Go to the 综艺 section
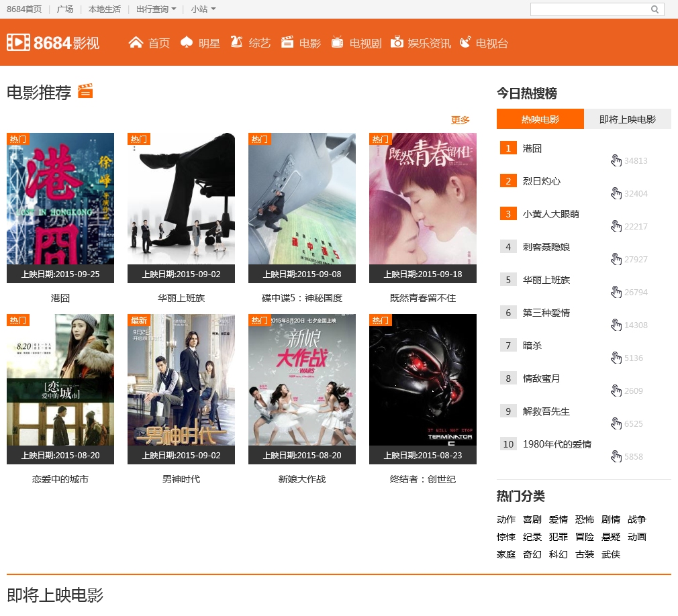Screen dimensions: 678x616 click(259, 43)
